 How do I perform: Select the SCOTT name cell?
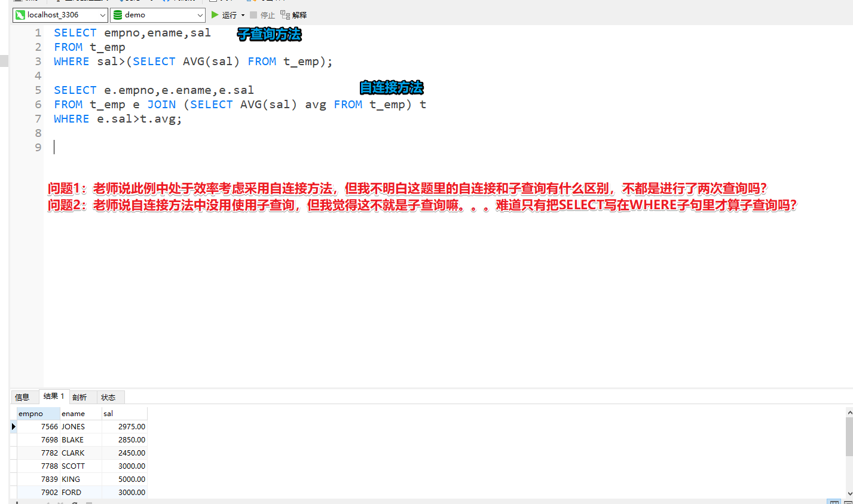coord(81,466)
